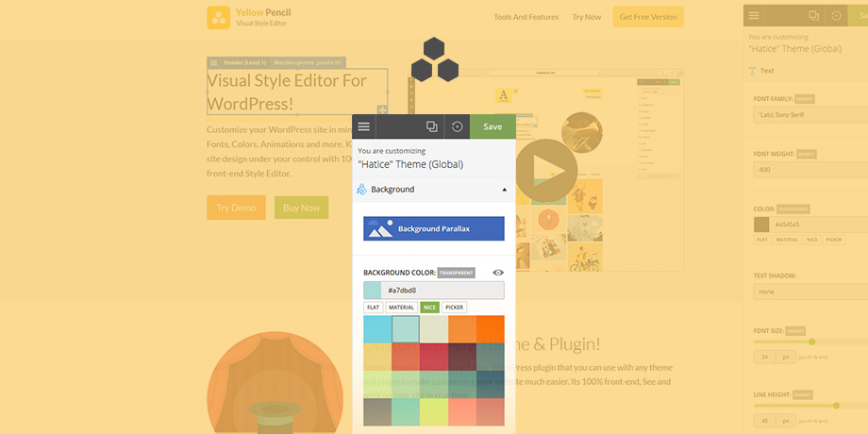Pick the salmon swatch in the bottom row
This screenshot has width=868, height=434.
(462, 412)
